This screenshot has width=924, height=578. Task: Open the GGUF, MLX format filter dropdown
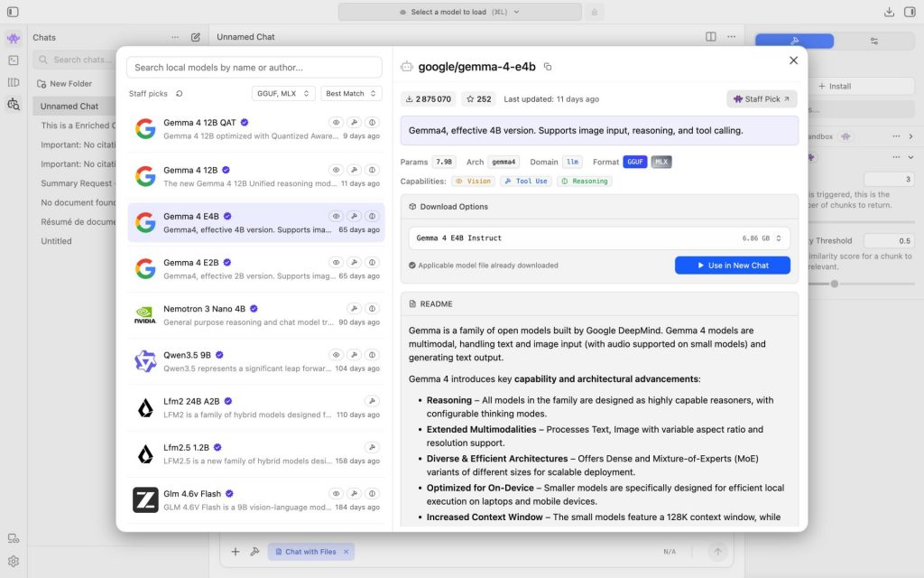[x=283, y=93]
